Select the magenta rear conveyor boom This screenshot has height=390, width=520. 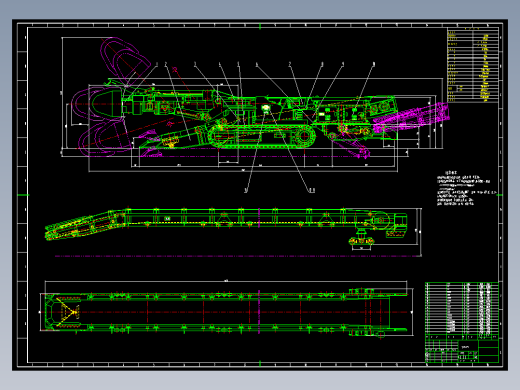click(411, 117)
